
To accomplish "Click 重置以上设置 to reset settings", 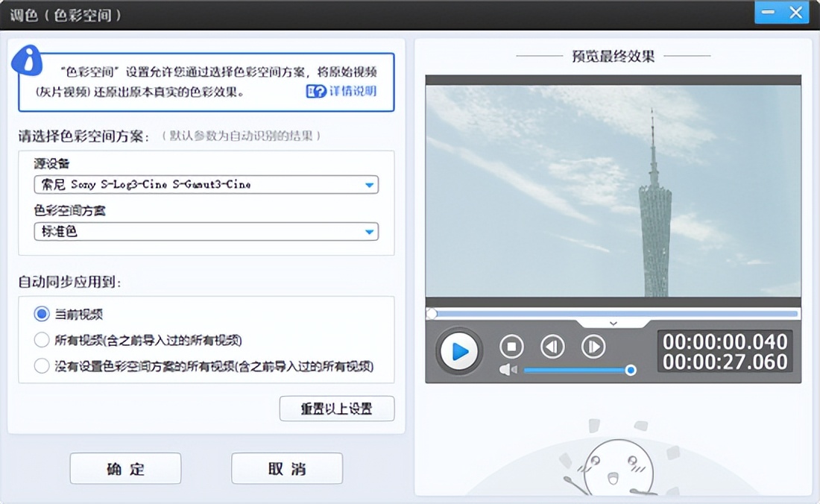I will (x=336, y=409).
